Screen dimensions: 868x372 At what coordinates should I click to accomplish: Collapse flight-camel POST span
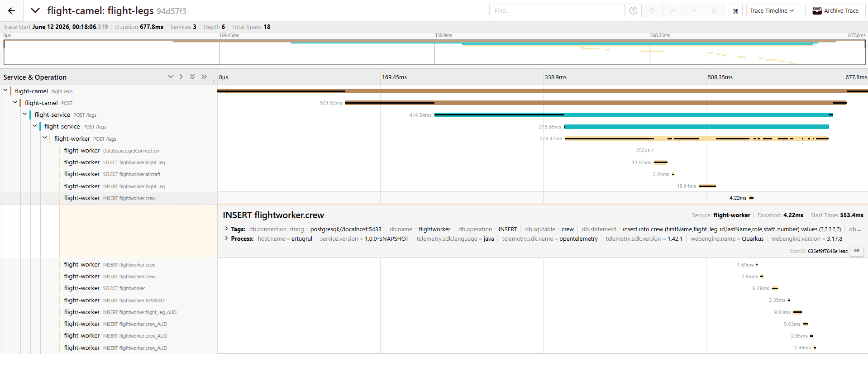click(15, 102)
